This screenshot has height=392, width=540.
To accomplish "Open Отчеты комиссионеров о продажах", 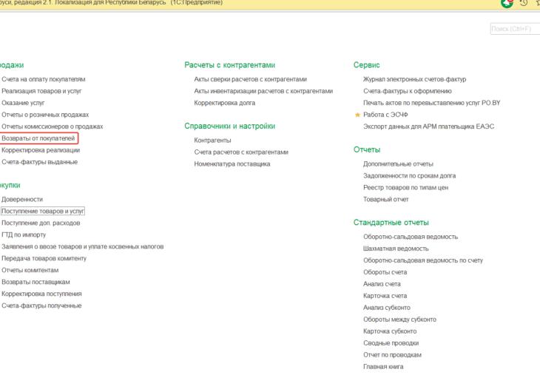I will [53, 126].
